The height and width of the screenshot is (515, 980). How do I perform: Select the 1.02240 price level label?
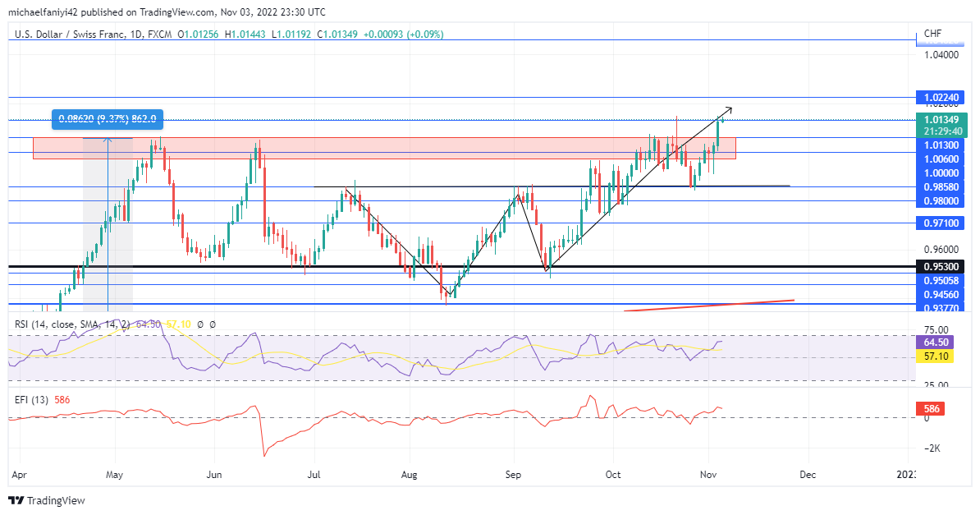click(941, 98)
